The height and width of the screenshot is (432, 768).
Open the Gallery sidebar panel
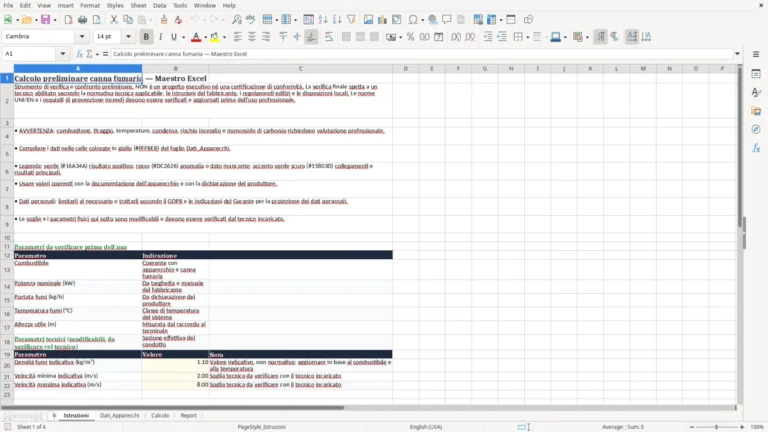[756, 111]
